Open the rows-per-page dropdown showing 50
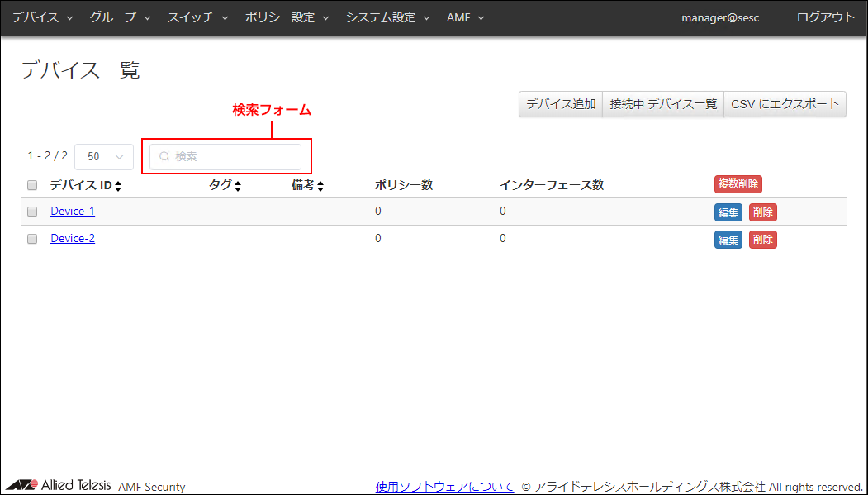Viewport: 868px width, 495px height. [104, 156]
